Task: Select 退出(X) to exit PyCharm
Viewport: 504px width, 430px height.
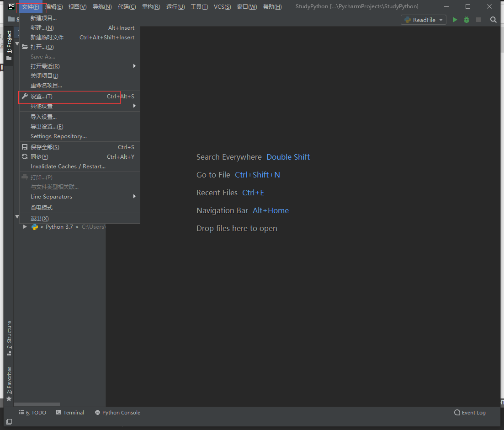Action: (x=80, y=219)
